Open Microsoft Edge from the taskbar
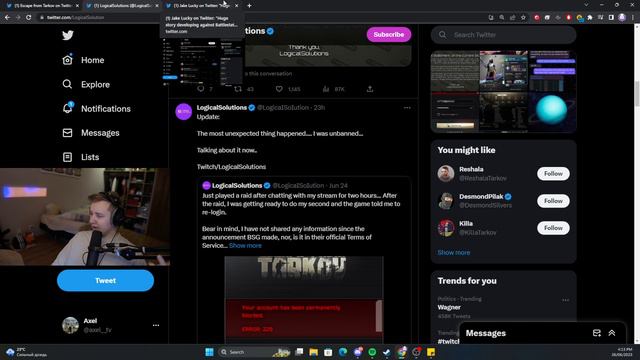 (x=343, y=352)
